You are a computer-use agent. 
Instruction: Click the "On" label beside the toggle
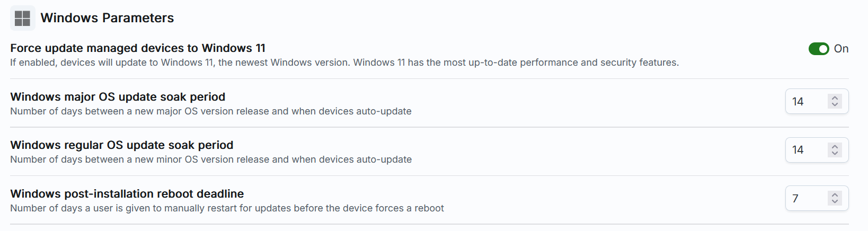(x=841, y=49)
